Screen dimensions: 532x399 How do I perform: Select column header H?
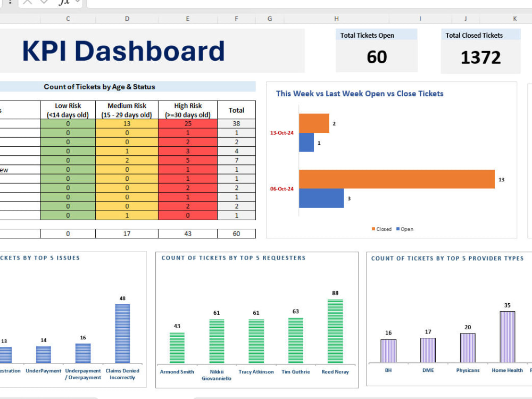[336, 18]
